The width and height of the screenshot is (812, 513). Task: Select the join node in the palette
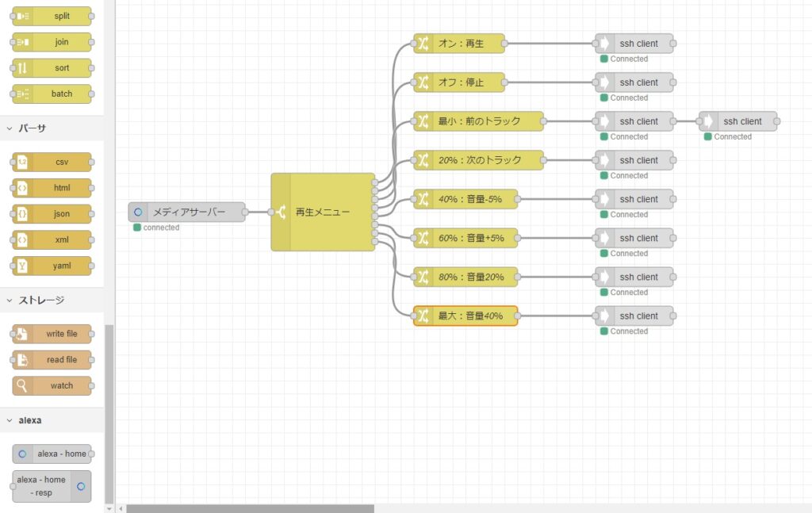(x=52, y=42)
